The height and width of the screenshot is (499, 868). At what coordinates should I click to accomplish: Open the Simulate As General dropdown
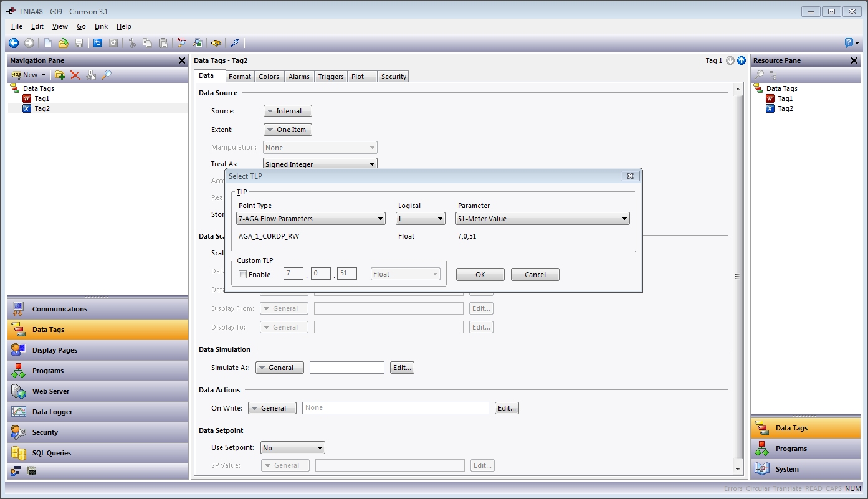click(x=280, y=368)
